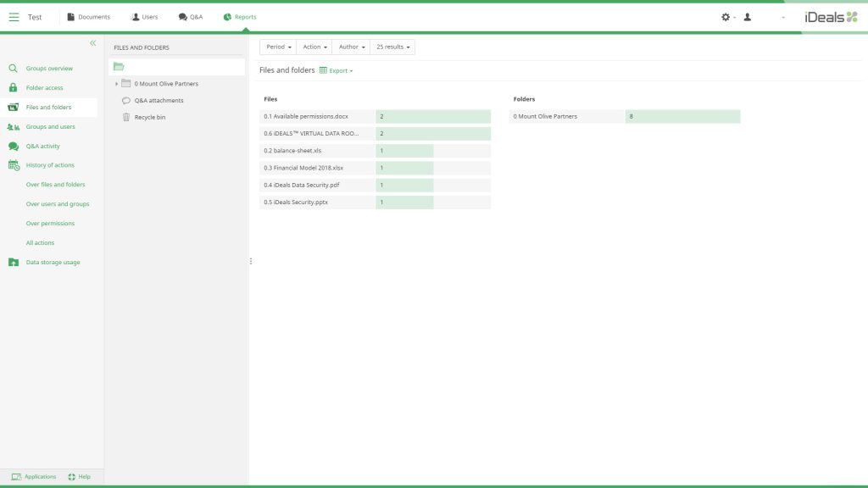
Task: Select 0 Mount Olive Partners in tree
Action: (166, 84)
